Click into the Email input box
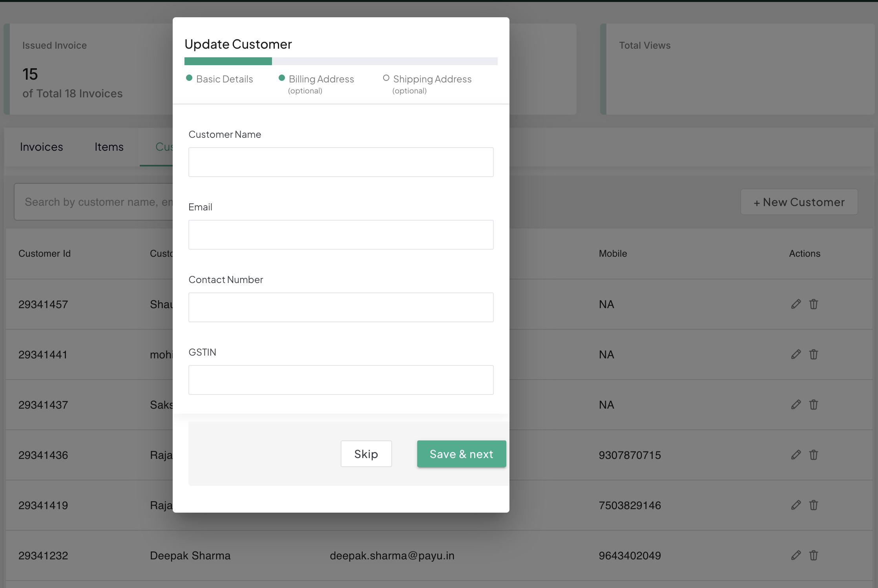 click(341, 235)
